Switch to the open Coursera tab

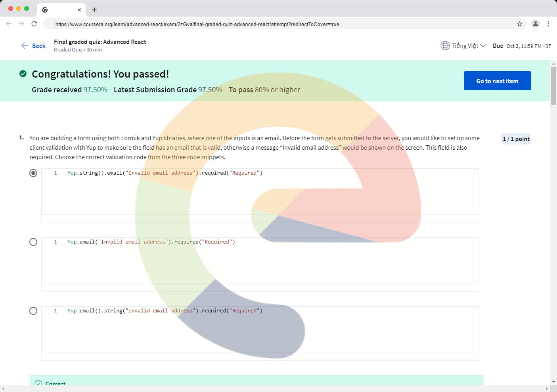coord(59,10)
